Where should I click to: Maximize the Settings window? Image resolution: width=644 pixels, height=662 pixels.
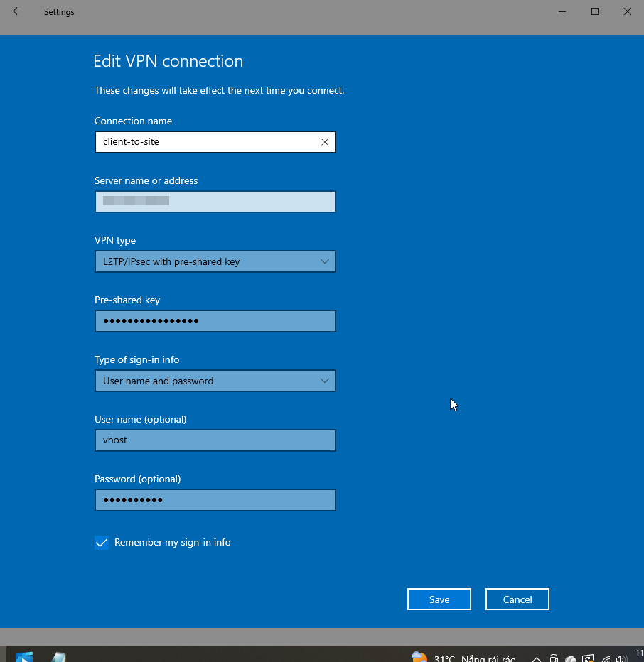pyautogui.click(x=595, y=11)
